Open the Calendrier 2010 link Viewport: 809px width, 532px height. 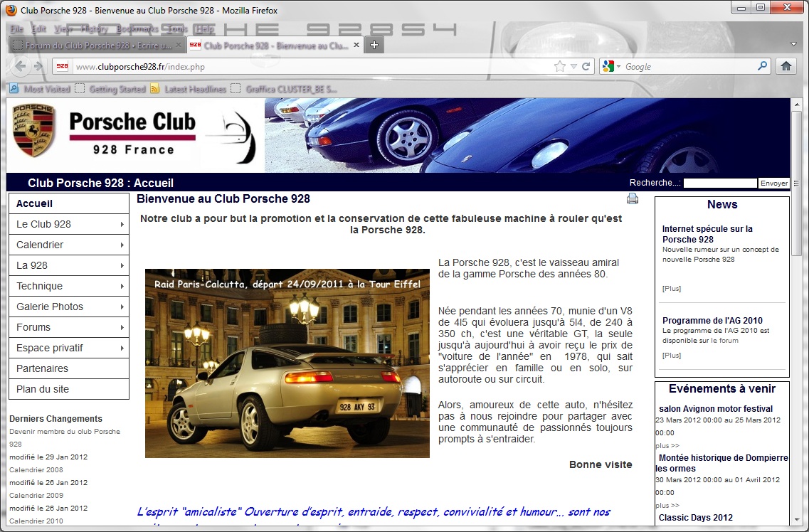click(36, 521)
